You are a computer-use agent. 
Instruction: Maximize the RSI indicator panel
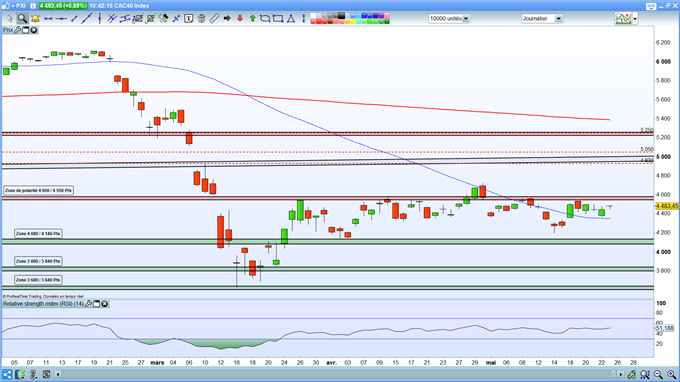(97, 304)
